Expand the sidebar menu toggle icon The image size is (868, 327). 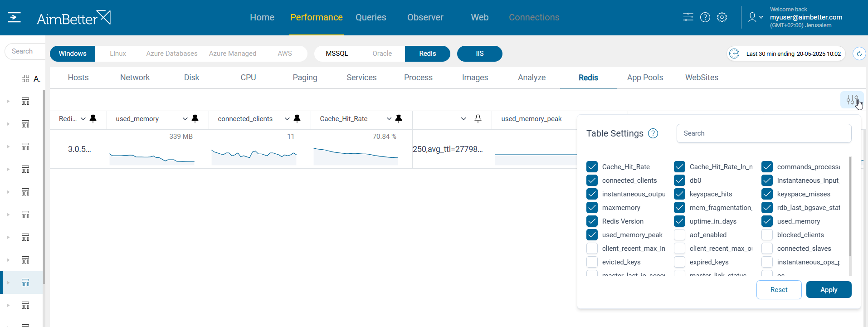pyautogui.click(x=15, y=18)
